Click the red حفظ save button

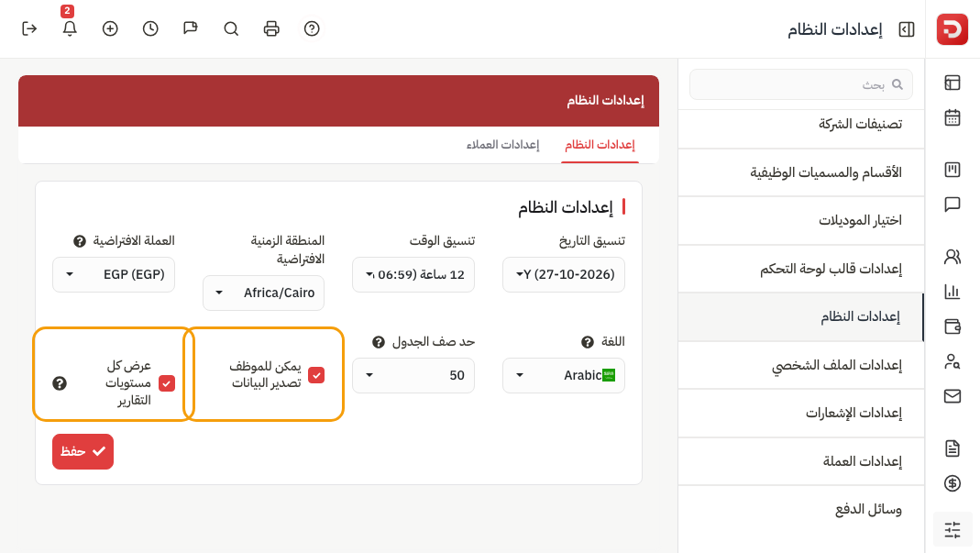pyautogui.click(x=83, y=451)
